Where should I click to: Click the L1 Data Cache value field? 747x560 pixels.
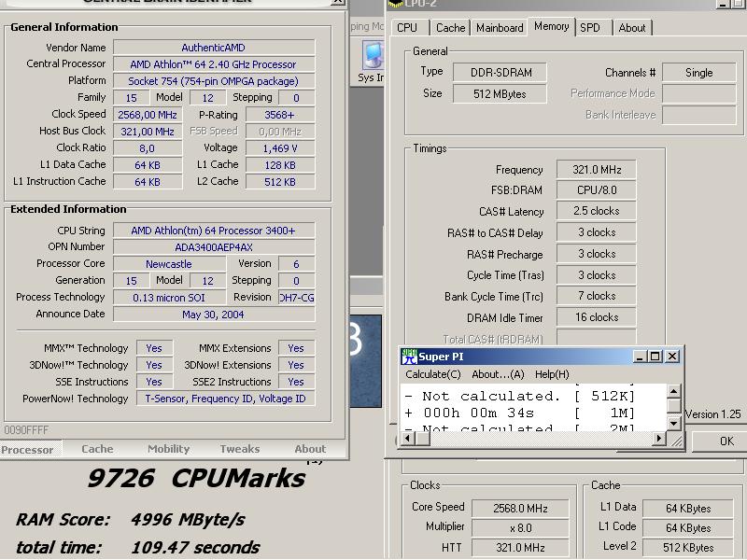coord(148,165)
